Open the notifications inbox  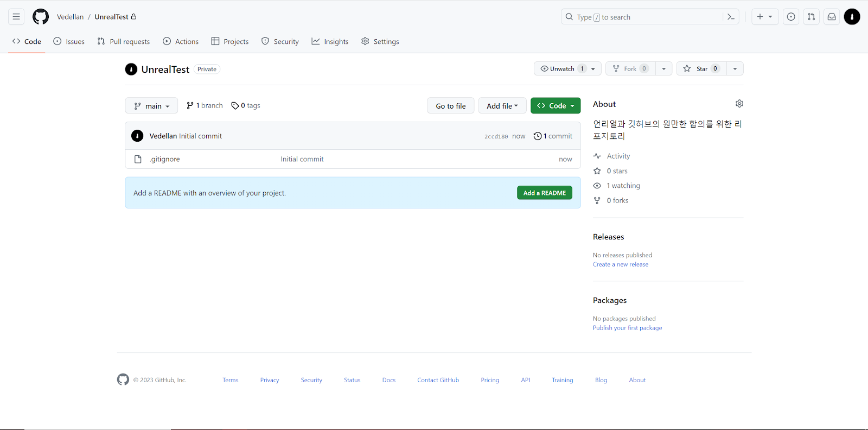click(x=831, y=17)
